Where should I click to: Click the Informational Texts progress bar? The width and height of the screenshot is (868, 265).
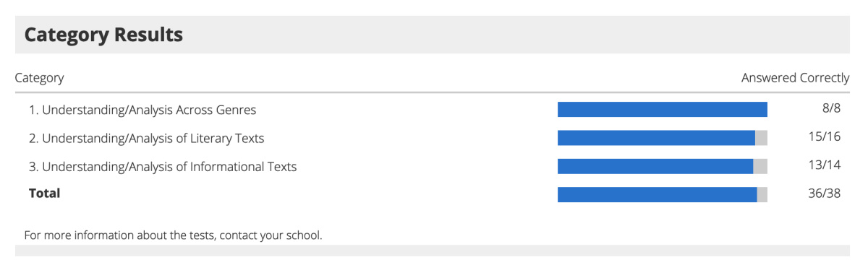663,166
